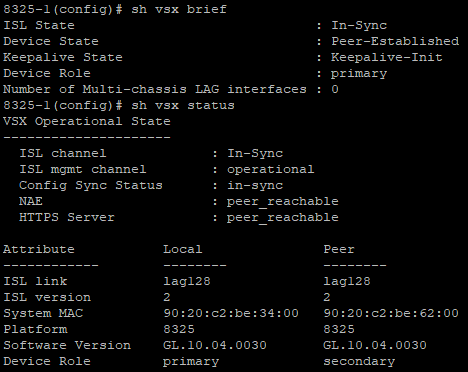Click the peer Software Version GL.10.04.0030
468x372 pixels.
coord(375,345)
